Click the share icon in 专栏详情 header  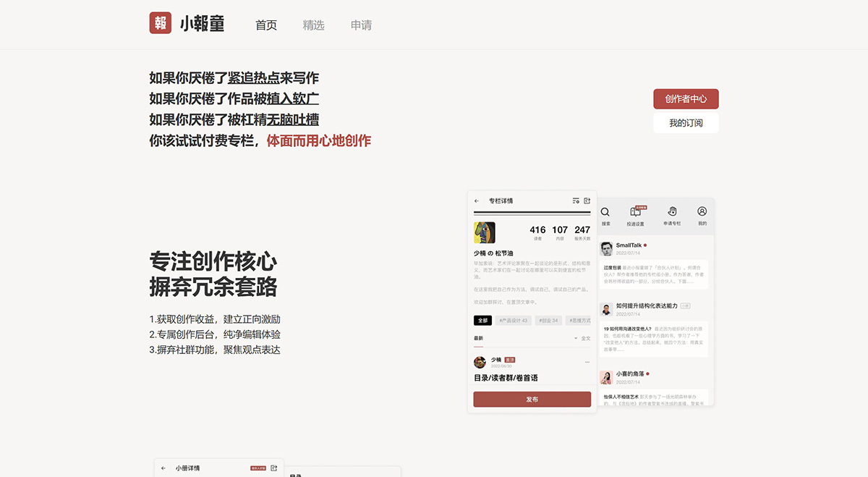coord(587,200)
